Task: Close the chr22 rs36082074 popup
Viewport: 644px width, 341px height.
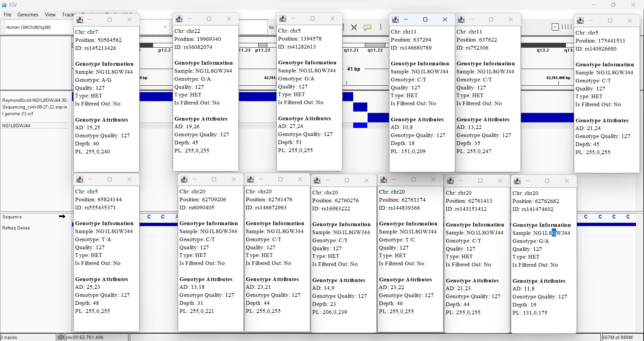Action: (229, 19)
